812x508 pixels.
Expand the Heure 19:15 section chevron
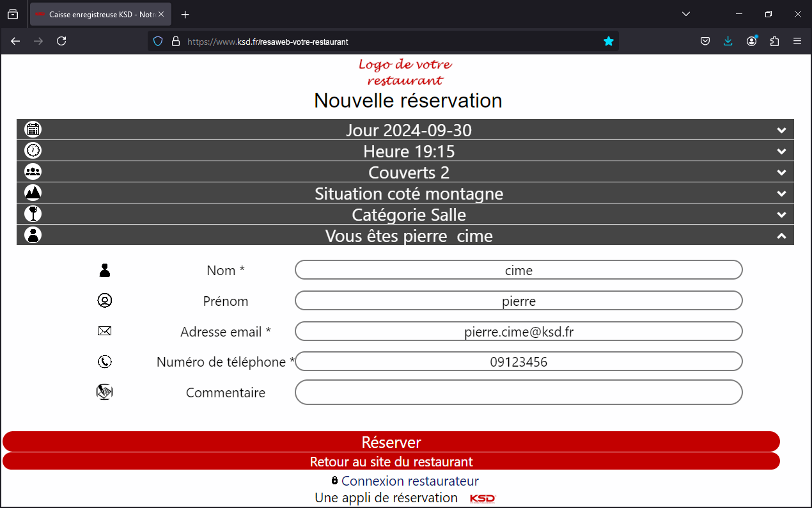781,151
